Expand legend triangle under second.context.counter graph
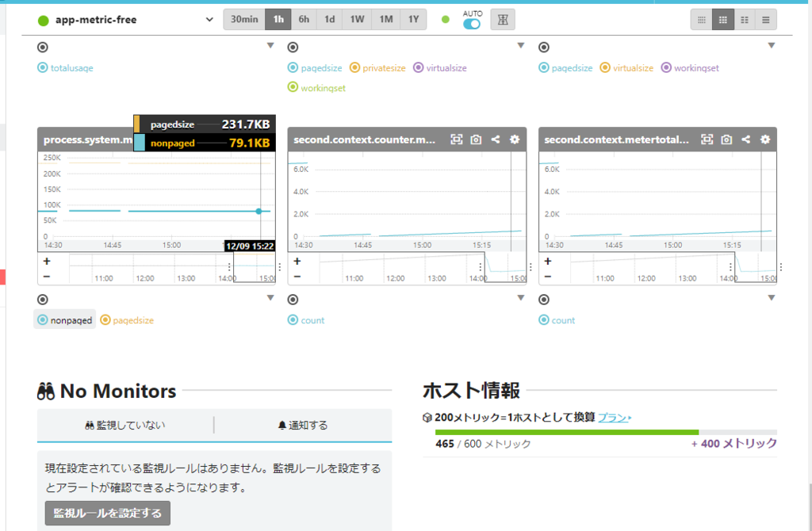Screen dimensions: 812x531 pyautogui.click(x=521, y=297)
